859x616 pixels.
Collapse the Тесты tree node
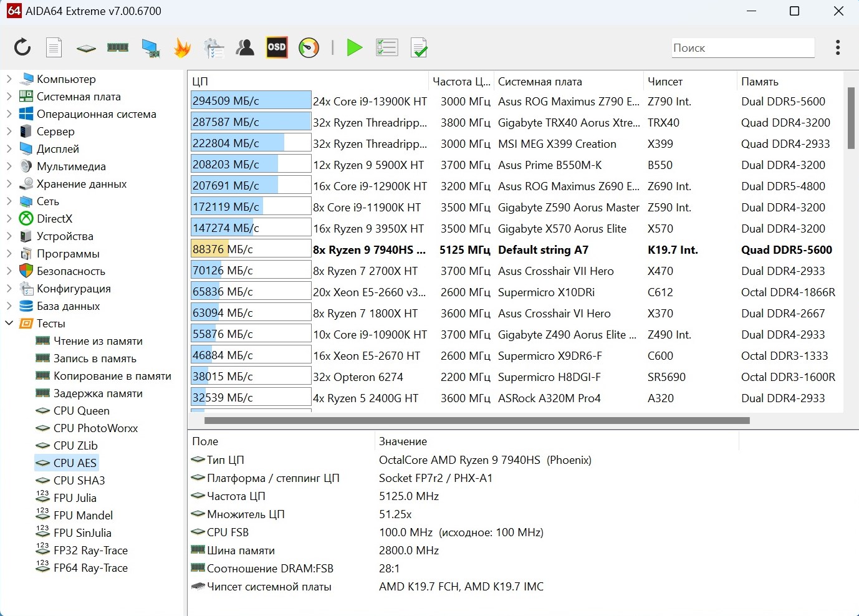pos(9,324)
